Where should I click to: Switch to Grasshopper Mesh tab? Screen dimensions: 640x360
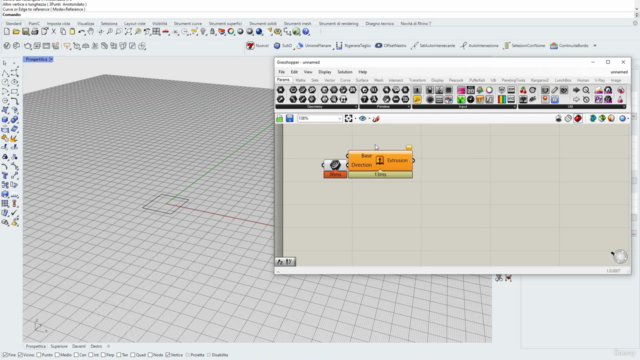click(379, 80)
